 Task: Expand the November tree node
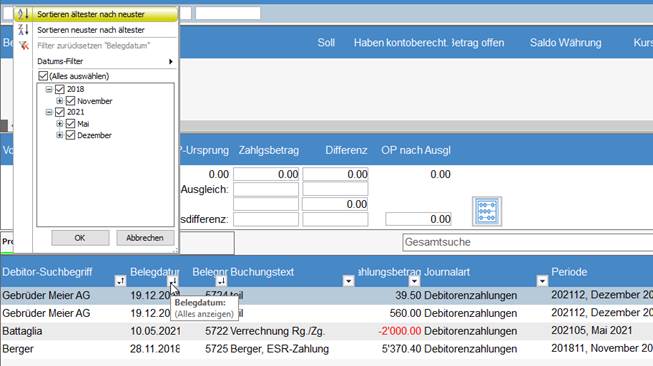60,101
